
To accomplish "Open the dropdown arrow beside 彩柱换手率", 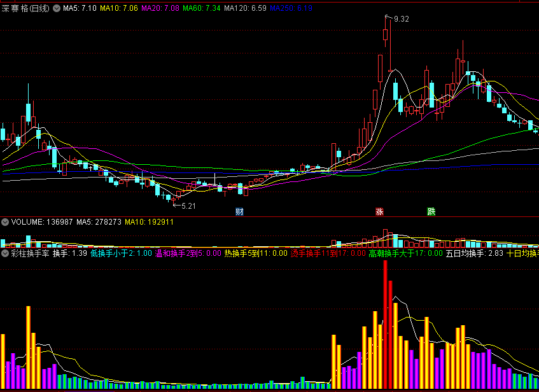I will point(5,254).
